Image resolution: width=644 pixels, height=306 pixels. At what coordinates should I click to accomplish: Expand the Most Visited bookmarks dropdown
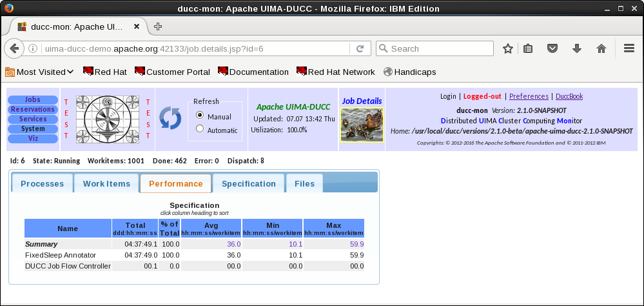click(40, 72)
